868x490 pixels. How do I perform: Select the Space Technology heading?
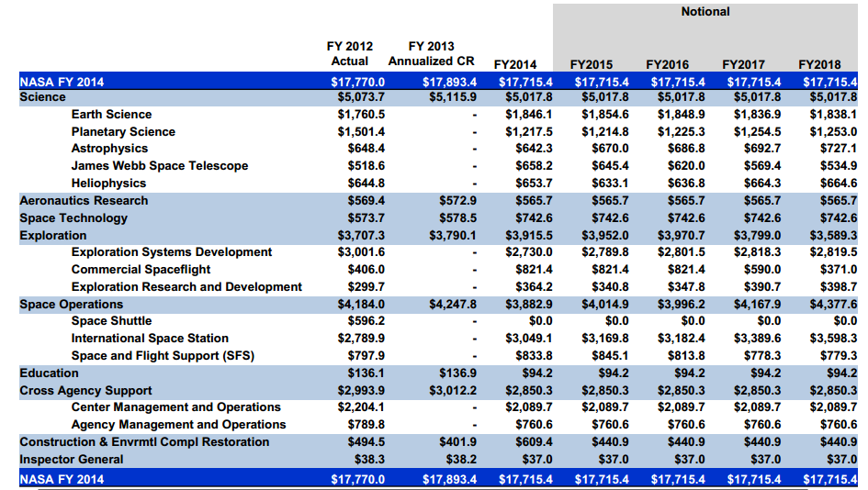point(73,217)
